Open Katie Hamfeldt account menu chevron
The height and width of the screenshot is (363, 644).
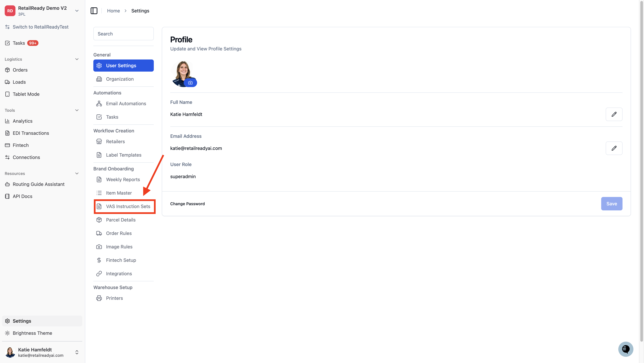(x=77, y=352)
